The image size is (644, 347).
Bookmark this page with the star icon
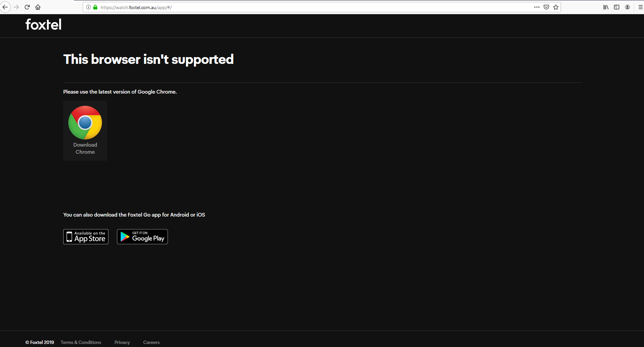click(555, 7)
